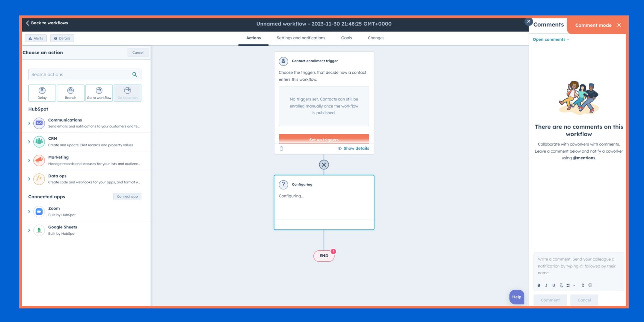Open Settings and notifications tab

point(301,38)
